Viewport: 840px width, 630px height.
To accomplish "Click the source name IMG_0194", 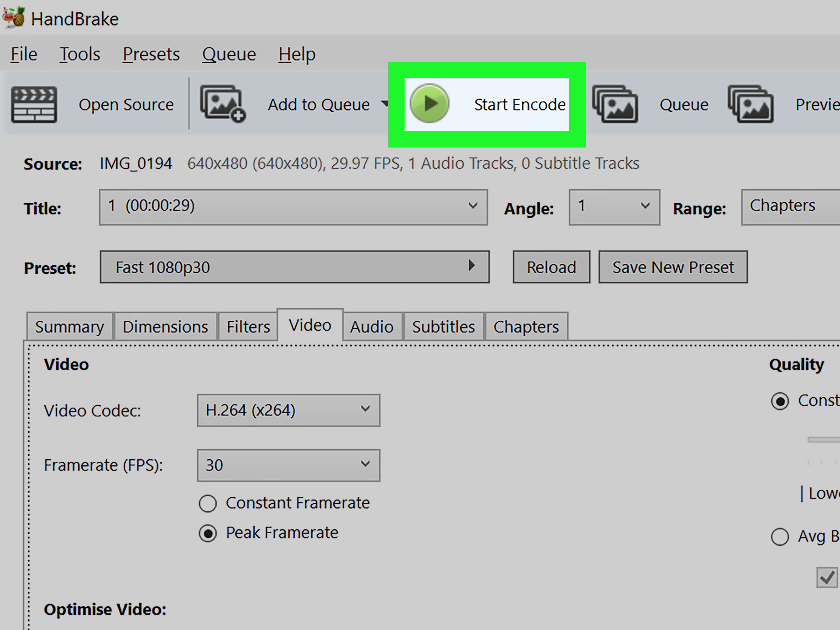I will (x=135, y=164).
